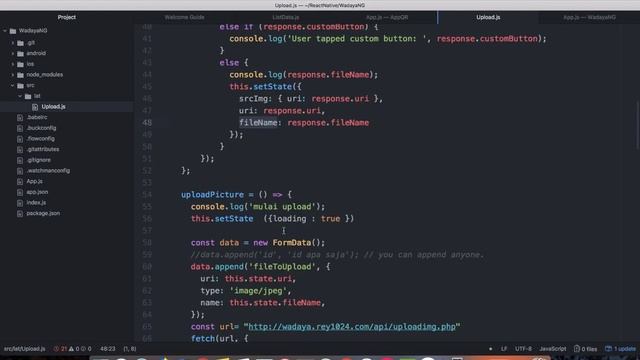Screen dimensions: 640x360
Task: Click the srcImg key on line 46
Action: [x=253, y=99]
